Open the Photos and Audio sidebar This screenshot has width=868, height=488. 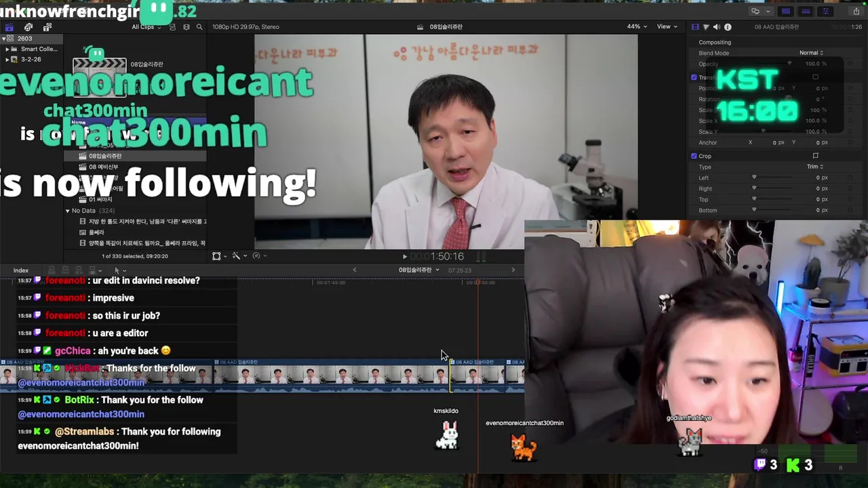tap(28, 27)
